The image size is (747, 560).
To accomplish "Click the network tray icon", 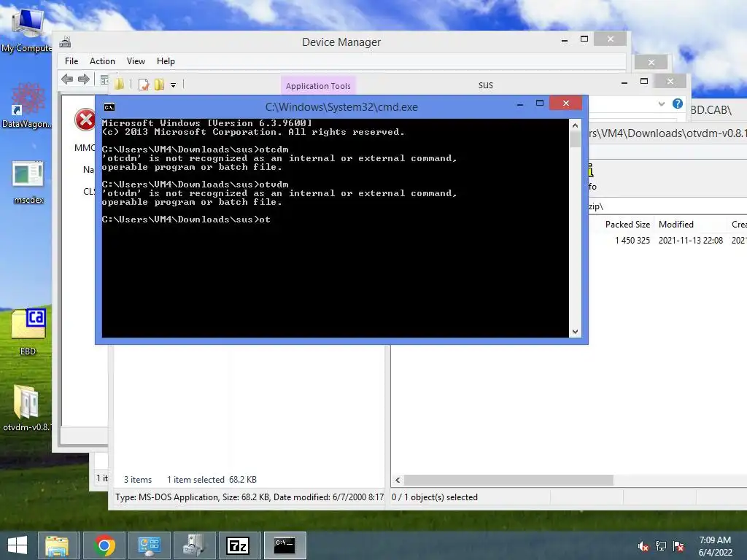I will (x=661, y=546).
